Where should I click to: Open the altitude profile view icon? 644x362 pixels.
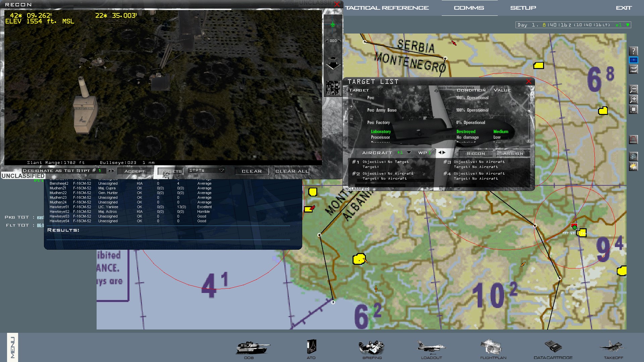coord(633,139)
